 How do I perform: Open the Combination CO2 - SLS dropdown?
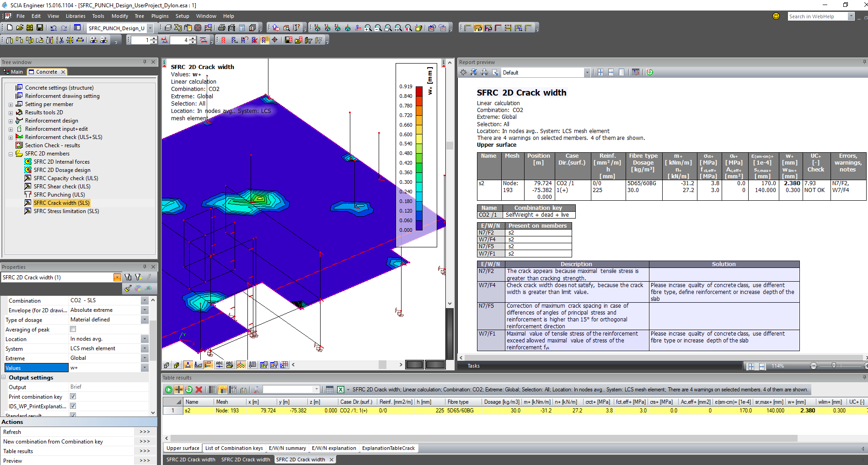click(x=145, y=300)
